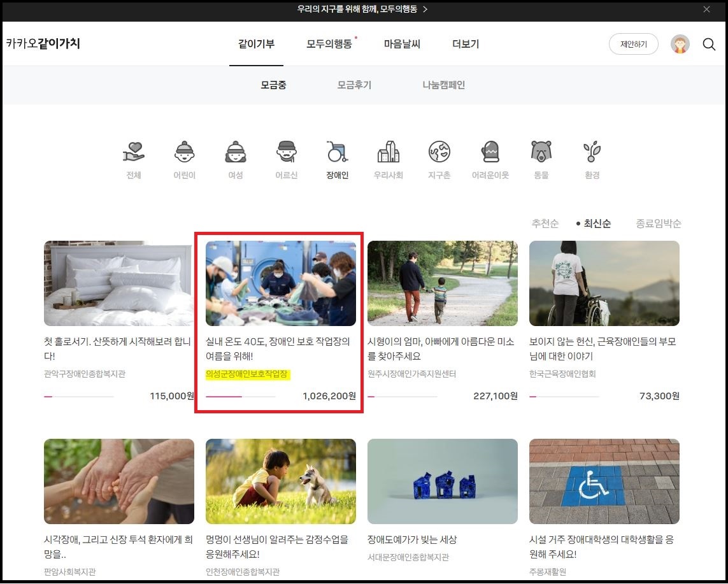
Task: Open the bed and pillows thumbnail
Action: click(x=119, y=283)
